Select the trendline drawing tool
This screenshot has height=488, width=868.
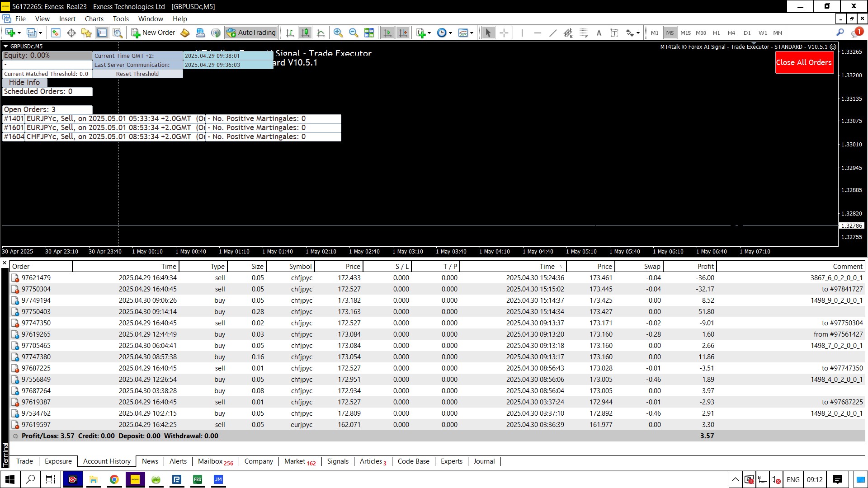[x=553, y=33]
